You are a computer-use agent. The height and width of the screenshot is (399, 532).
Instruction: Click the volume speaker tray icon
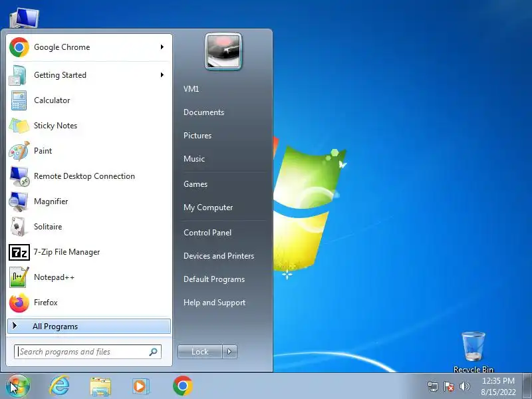click(464, 386)
